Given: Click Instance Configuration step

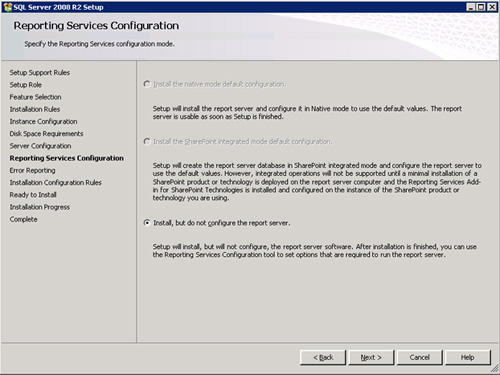Looking at the screenshot, I should pyautogui.click(x=43, y=121).
